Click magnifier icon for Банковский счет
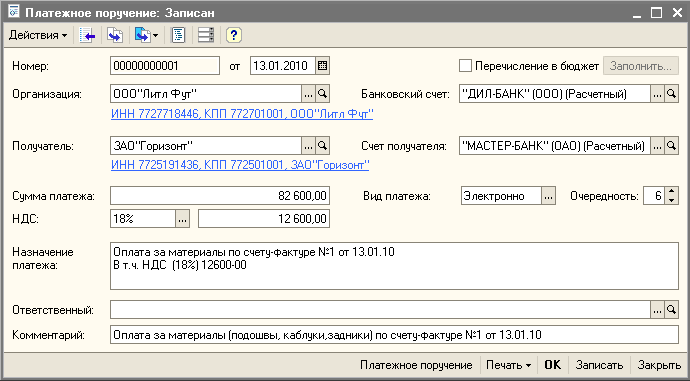The image size is (690, 381). pyautogui.click(x=671, y=94)
